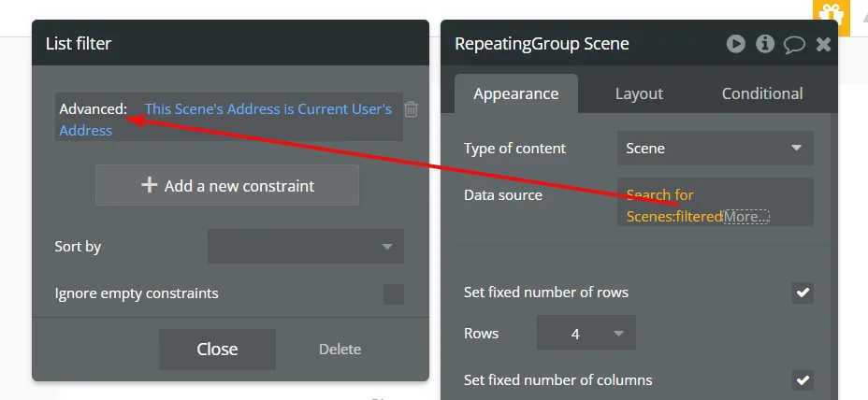868x400 pixels.
Task: Click the Data source label
Action: pos(502,194)
